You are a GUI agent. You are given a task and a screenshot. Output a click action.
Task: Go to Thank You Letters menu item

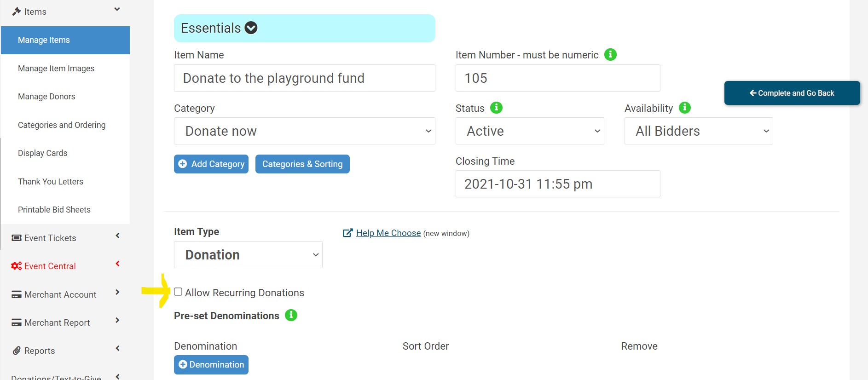pyautogui.click(x=51, y=182)
